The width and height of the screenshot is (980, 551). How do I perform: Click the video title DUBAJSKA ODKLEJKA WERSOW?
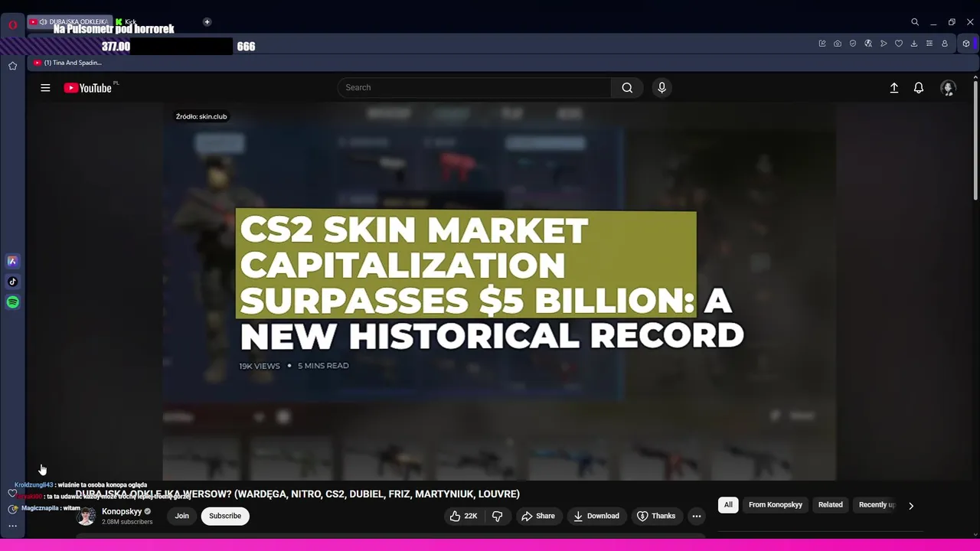[297, 494]
